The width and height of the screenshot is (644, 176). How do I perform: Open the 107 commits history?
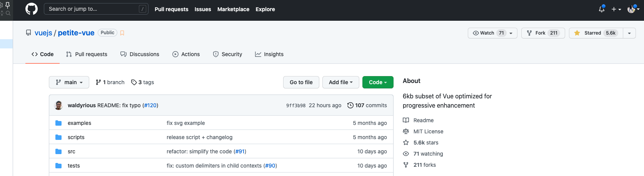[x=367, y=105]
